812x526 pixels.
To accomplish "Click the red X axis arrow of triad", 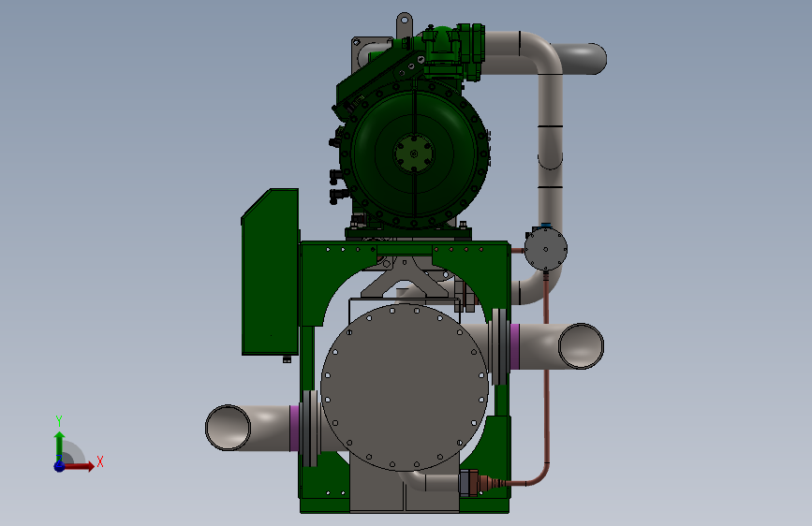I will coord(78,466).
